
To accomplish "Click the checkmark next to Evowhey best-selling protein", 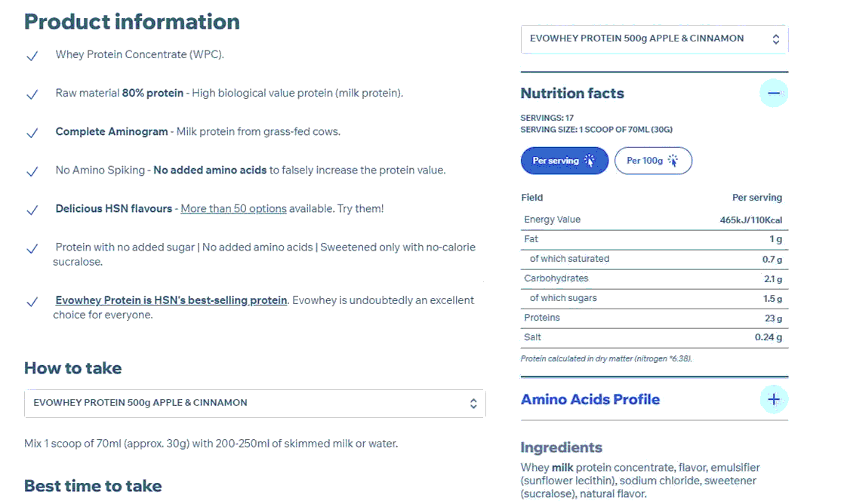I will click(32, 302).
